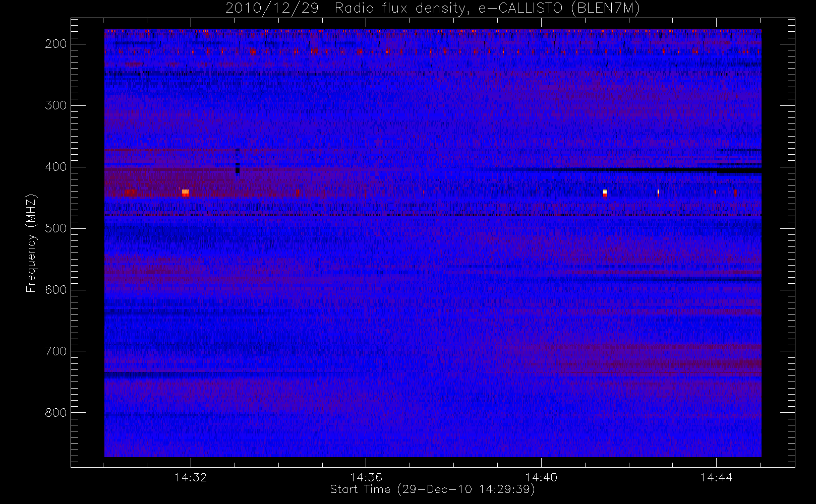816x504 pixels.
Task: Click the Start Time (29-Dec-10 14:29:39) label
Action: pos(432,489)
